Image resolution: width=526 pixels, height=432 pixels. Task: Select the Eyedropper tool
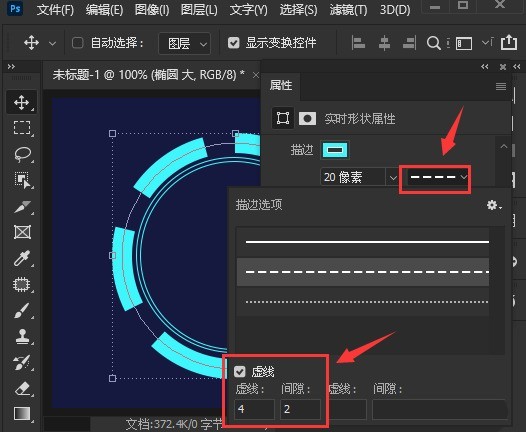[22, 258]
